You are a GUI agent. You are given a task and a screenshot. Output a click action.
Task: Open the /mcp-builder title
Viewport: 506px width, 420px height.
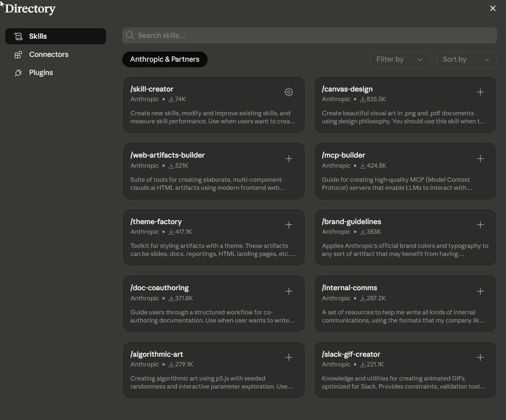[344, 155]
